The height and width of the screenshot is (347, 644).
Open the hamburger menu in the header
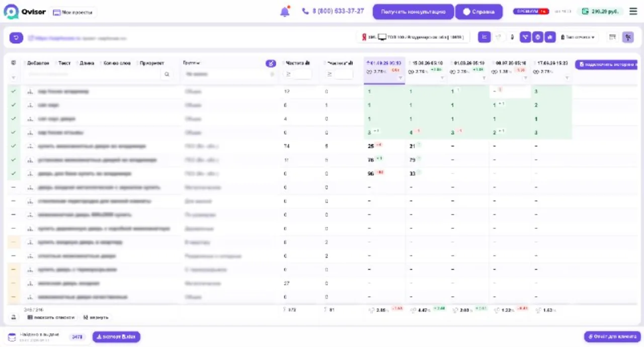(633, 11)
